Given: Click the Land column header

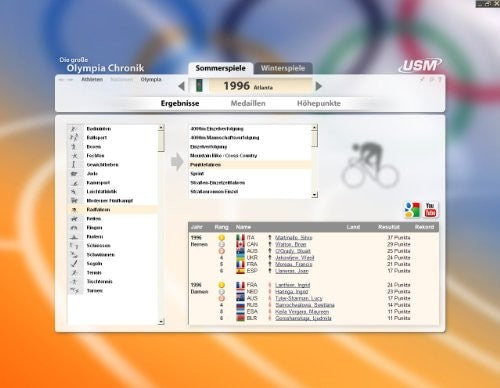Looking at the screenshot, I should (x=353, y=227).
